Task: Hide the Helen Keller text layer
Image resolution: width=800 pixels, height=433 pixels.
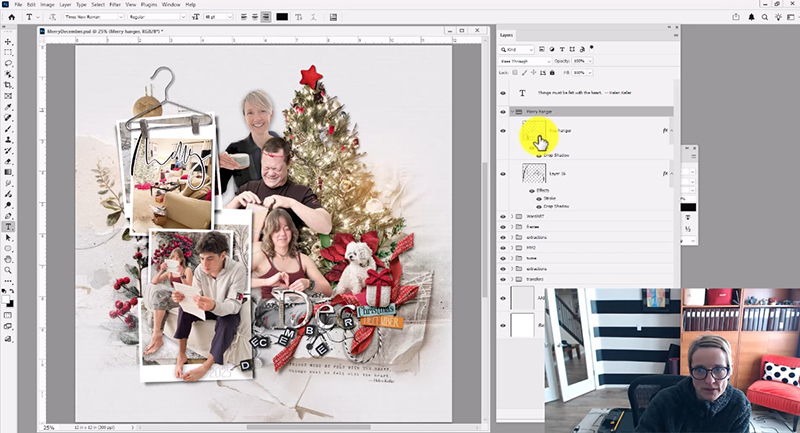Action: 503,93
